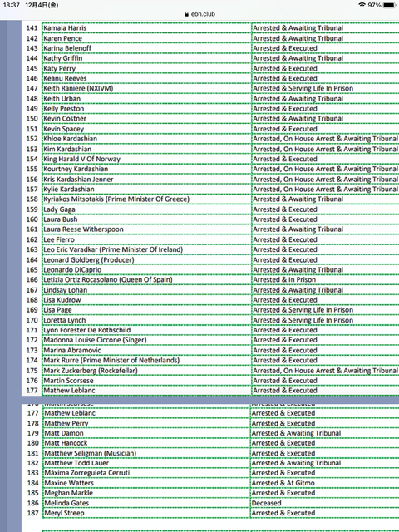Select the Meryl Streep name cell
The height and width of the screenshot is (532, 399).
click(x=147, y=513)
